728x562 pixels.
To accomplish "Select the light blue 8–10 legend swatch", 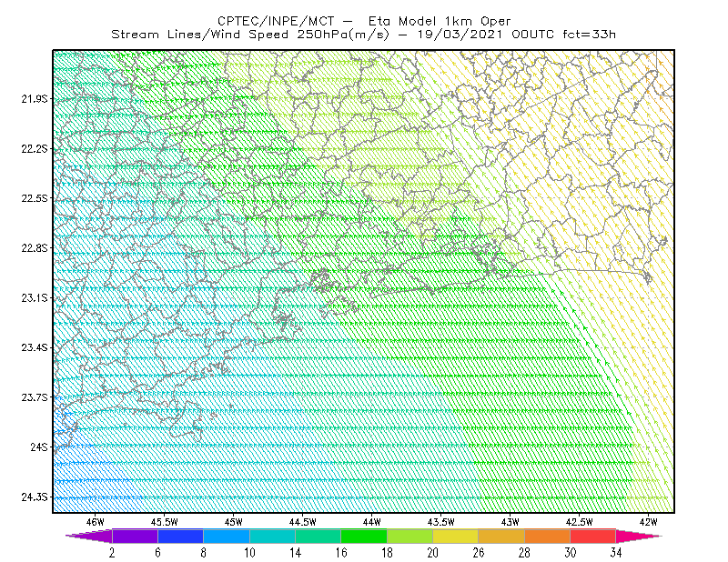I will (x=227, y=536).
